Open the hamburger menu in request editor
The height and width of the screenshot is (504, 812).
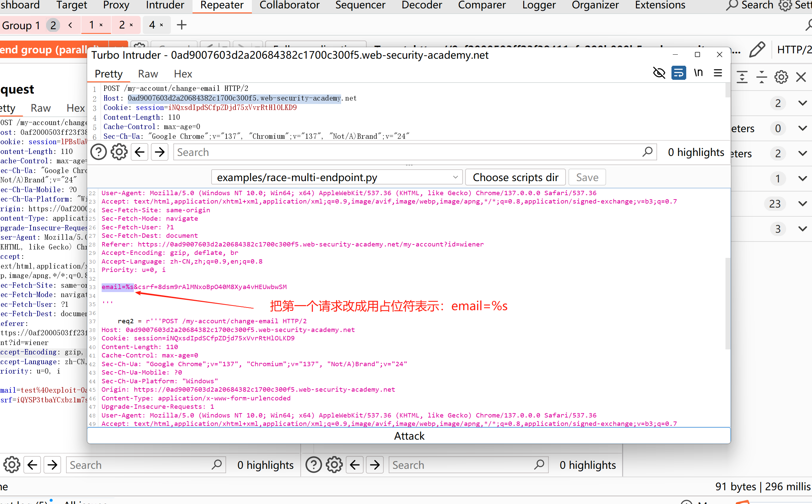point(718,73)
